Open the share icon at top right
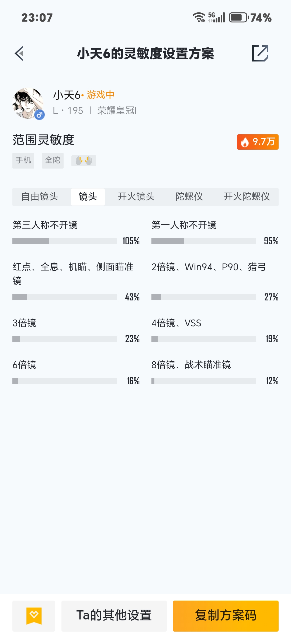The height and width of the screenshot is (644, 291). (260, 53)
